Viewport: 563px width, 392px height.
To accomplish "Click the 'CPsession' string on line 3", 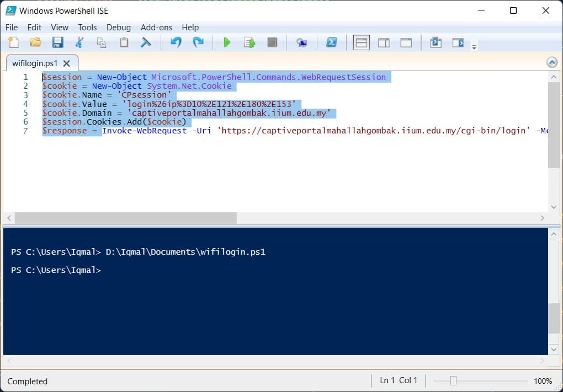I will (x=145, y=95).
